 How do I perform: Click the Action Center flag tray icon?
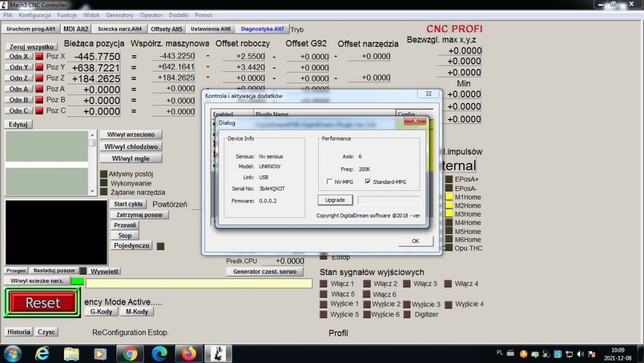point(592,354)
